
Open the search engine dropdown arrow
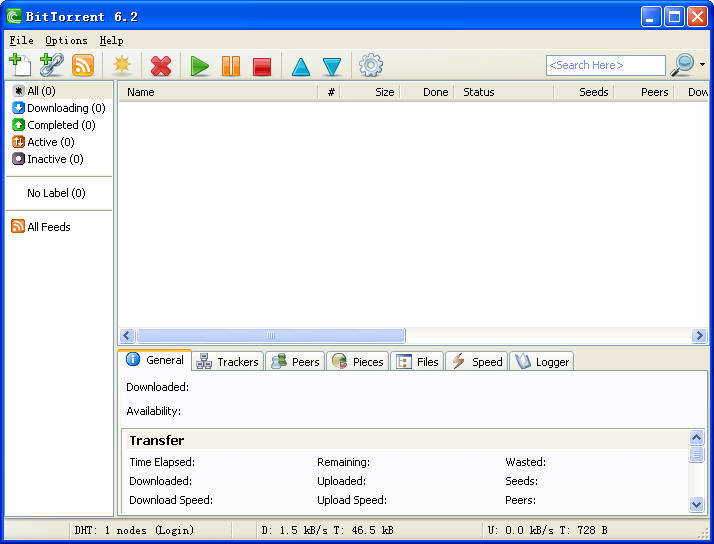702,65
